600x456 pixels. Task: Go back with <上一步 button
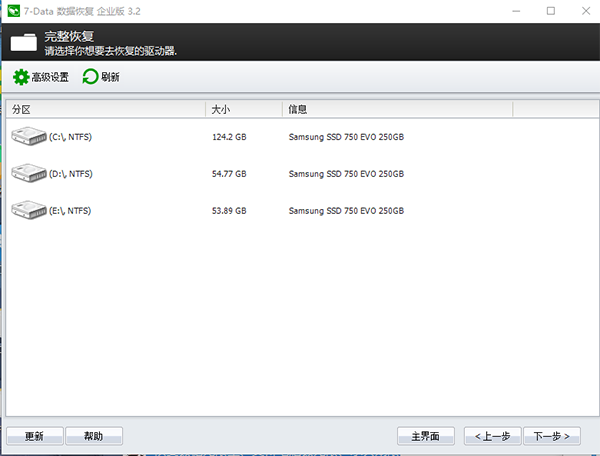[492, 436]
